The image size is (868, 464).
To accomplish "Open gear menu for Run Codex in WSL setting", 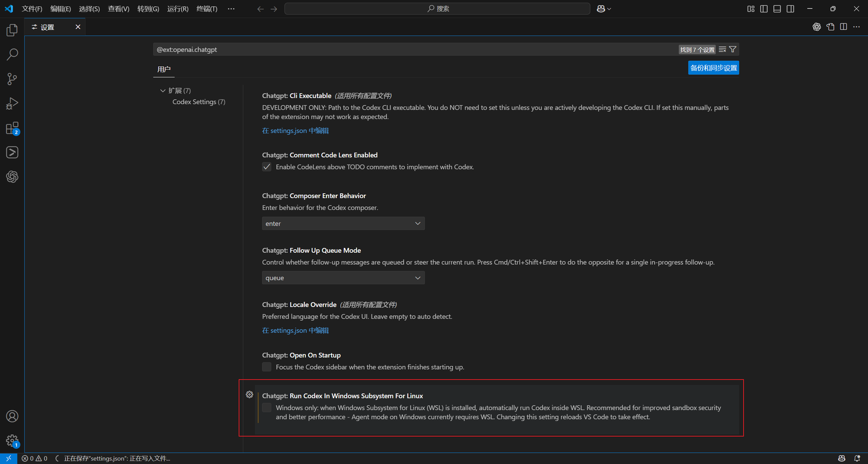I will coord(250,395).
